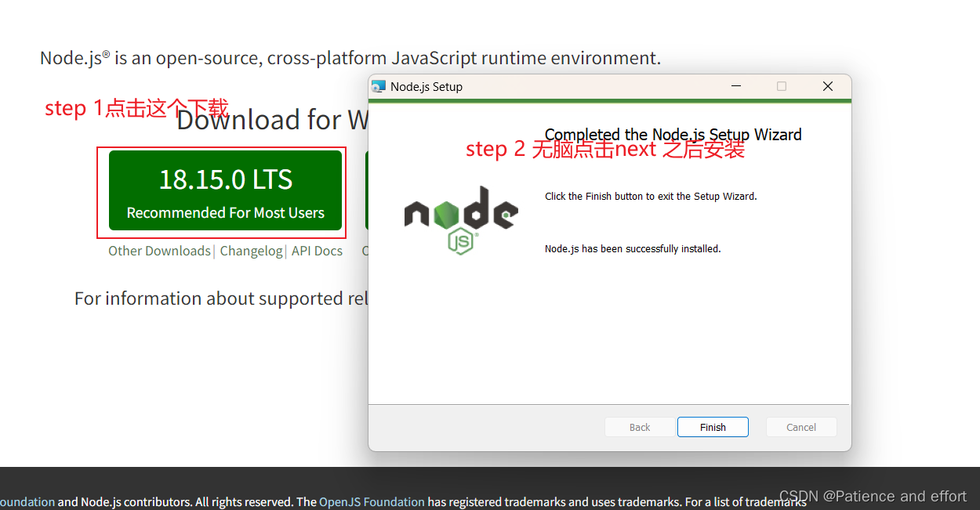
Task: Click the 'For information about supported' text
Action: [x=221, y=298]
